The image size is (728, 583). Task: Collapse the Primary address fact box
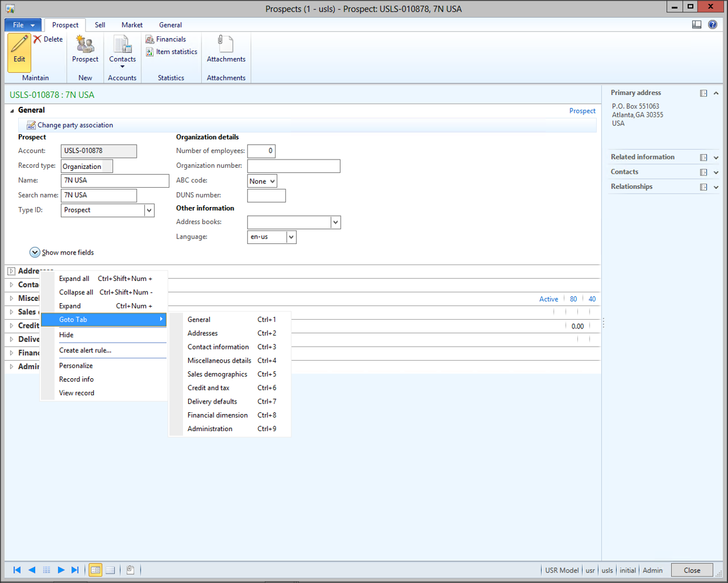[716, 93]
